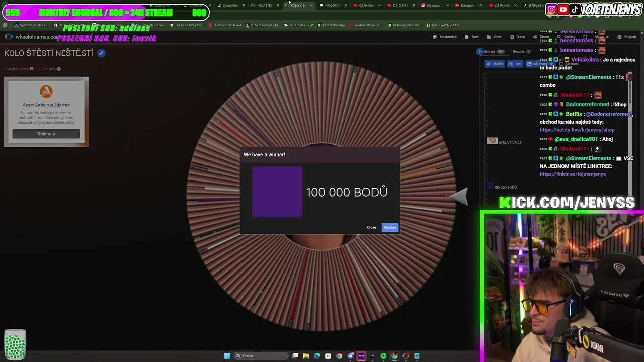Image resolution: width=644 pixels, height=362 pixels.
Task: Switch to the Entries tab
Action: 494,51
